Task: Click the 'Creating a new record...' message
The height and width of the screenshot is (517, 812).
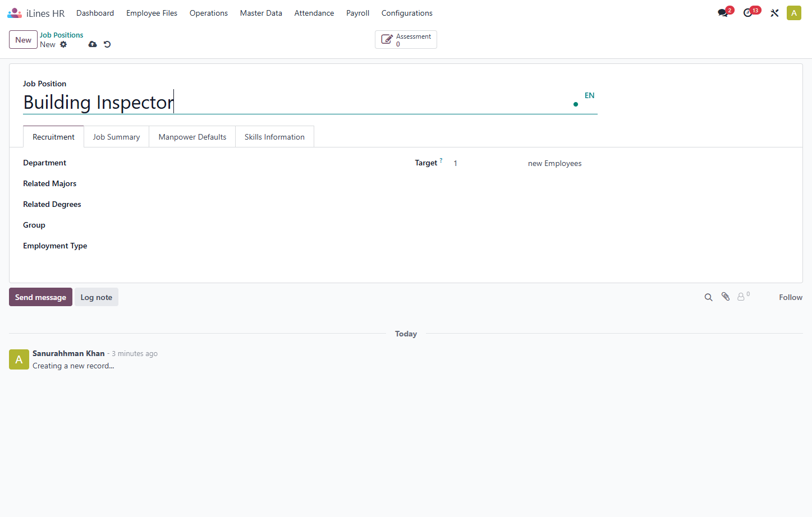Action: [x=73, y=366]
